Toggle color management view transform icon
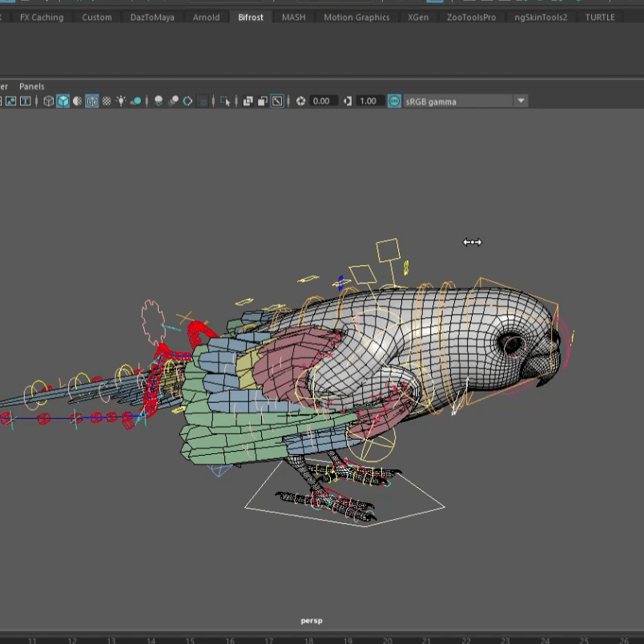 pyautogui.click(x=394, y=101)
